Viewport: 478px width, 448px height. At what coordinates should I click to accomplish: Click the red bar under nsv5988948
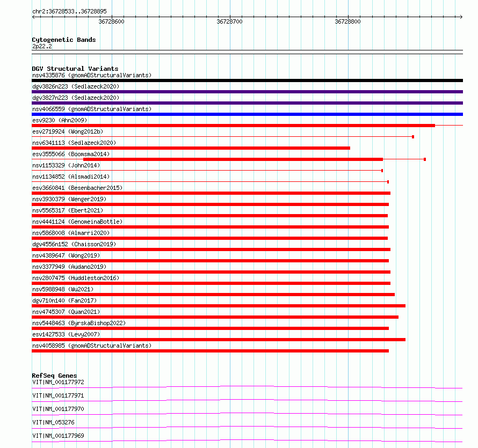point(213,295)
